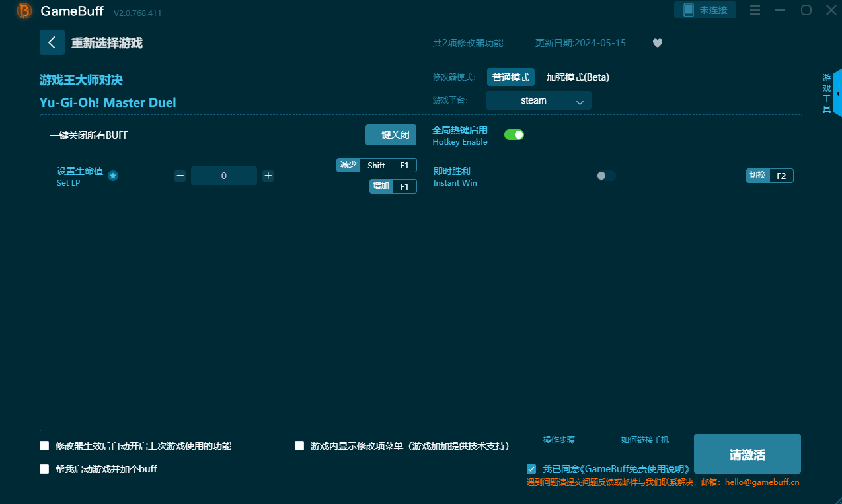Click the heart favorite icon

658,43
